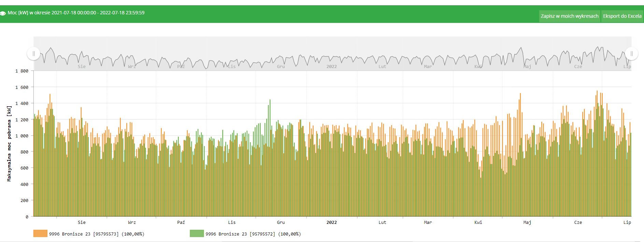This screenshot has height=242, width=644.
Task: Click the 1 400 value on the vertical axis
Action: [x=22, y=103]
